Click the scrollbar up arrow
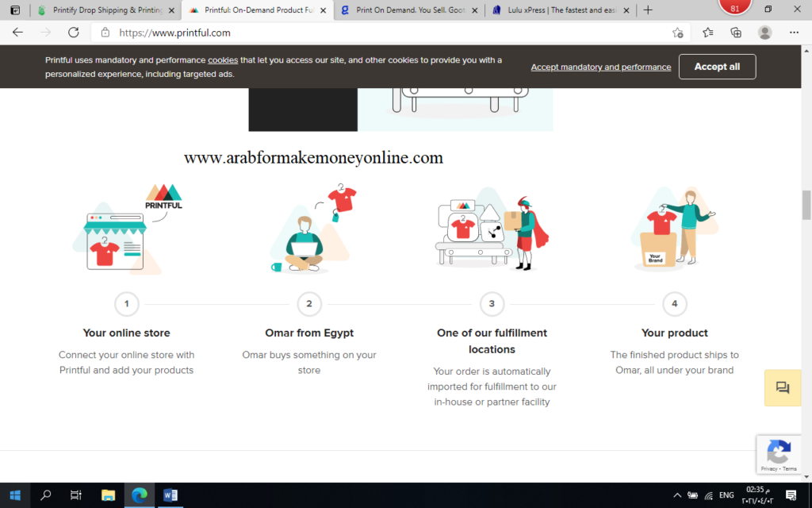This screenshot has width=812, height=508. pos(806,50)
